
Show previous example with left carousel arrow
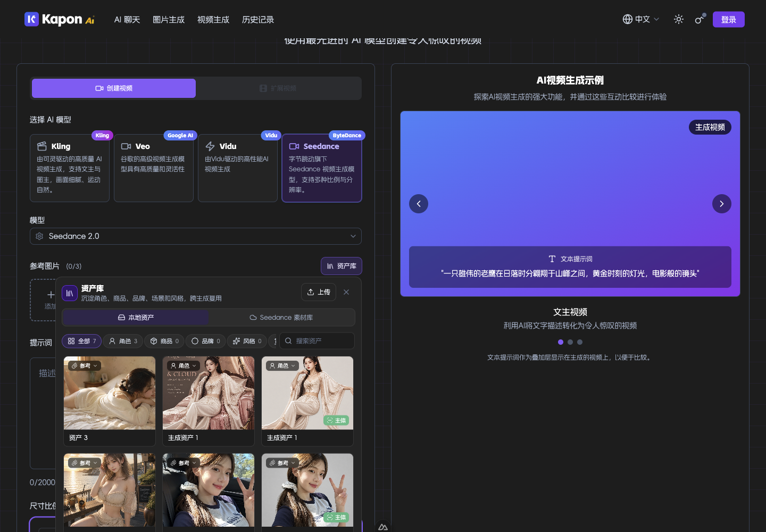coord(419,204)
